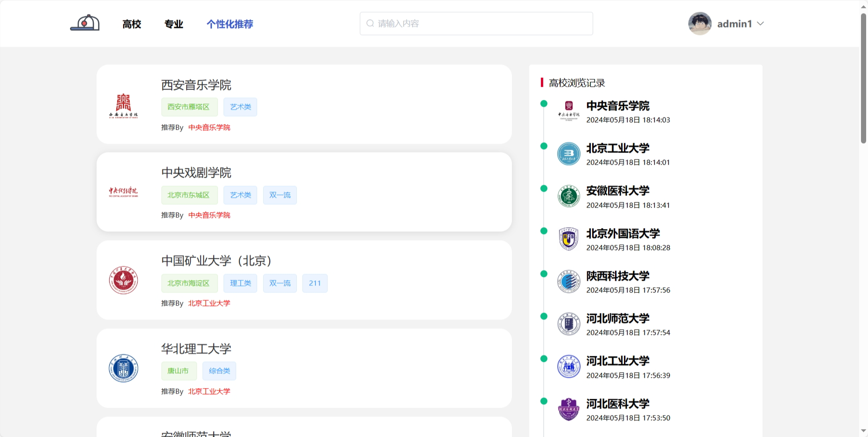
Task: Click 中央音乐学院 link under 西安音乐学院
Action: (209, 127)
